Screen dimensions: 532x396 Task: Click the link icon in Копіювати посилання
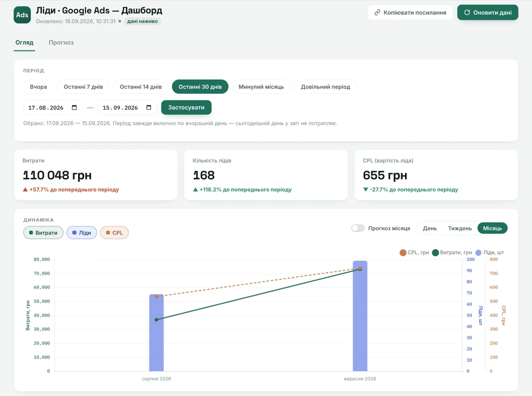tap(377, 12)
